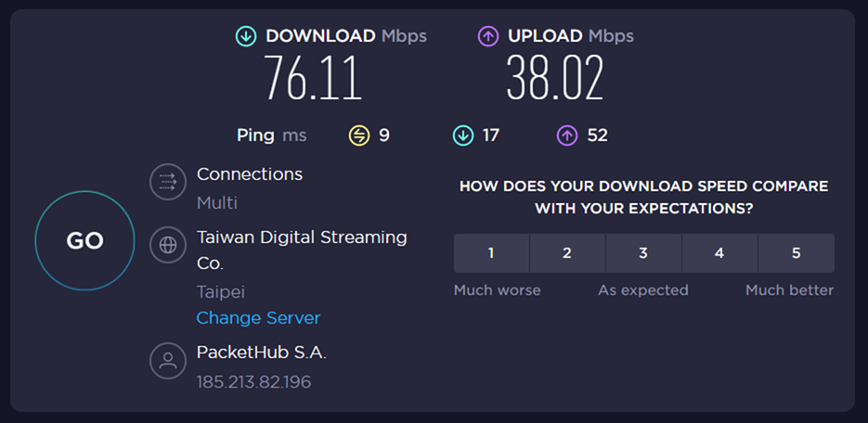Rate download speed as 1
The image size is (868, 423).
pos(491,253)
